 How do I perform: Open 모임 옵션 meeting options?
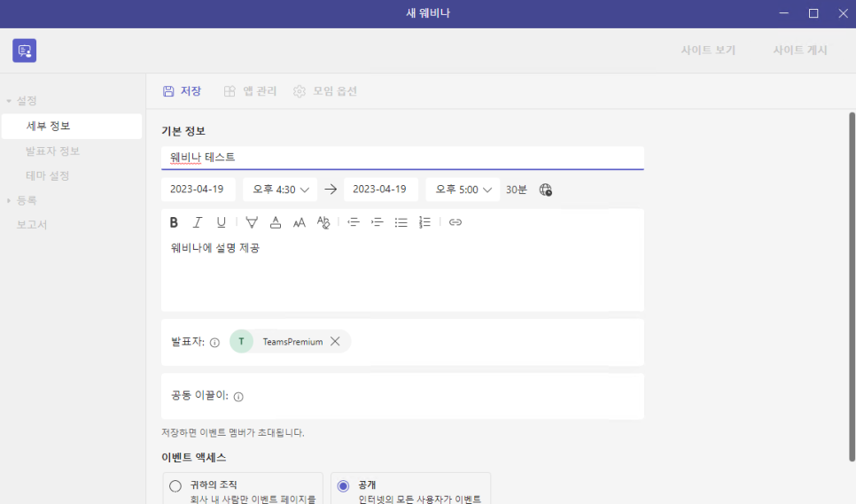(325, 91)
